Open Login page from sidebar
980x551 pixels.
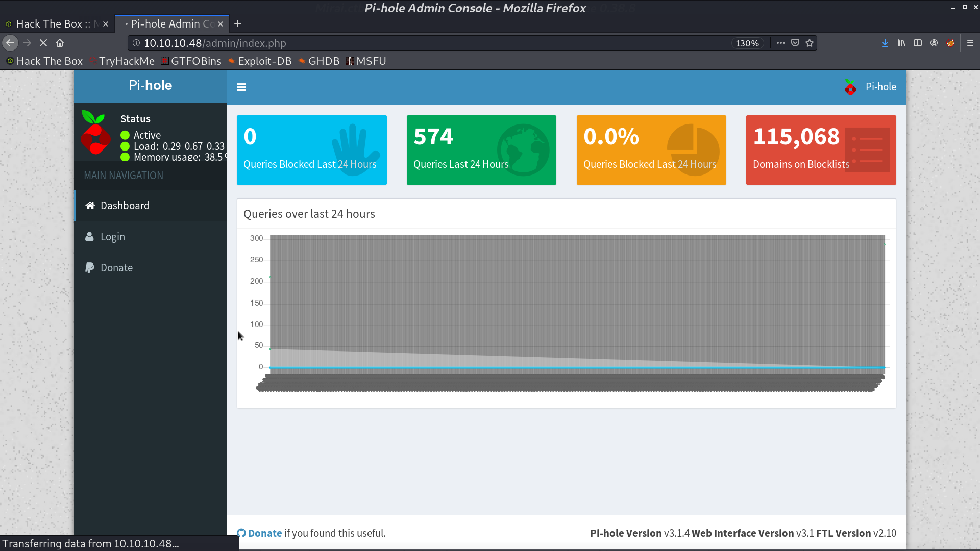click(x=151, y=237)
